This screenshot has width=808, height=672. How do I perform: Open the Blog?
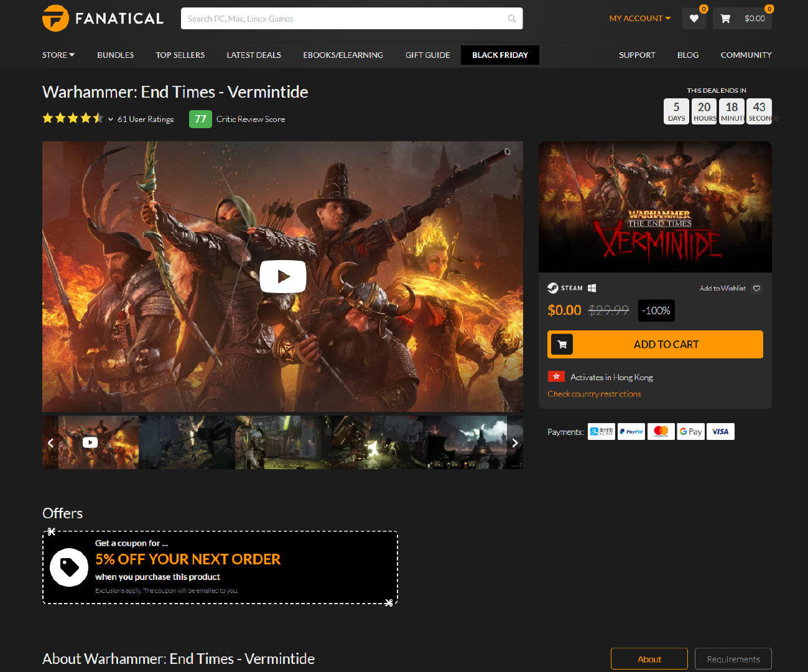(x=688, y=55)
